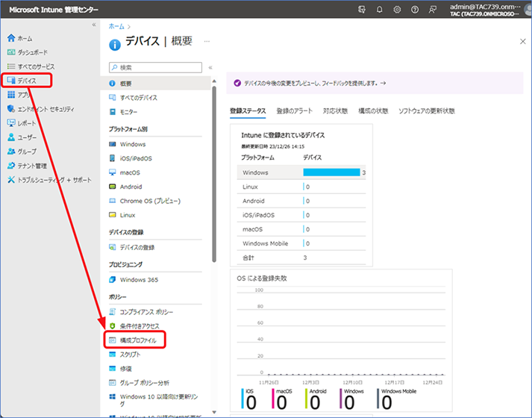Viewport: 532px width, 418px height.
Task: Select the Linux row in platform table
Action: (x=301, y=187)
